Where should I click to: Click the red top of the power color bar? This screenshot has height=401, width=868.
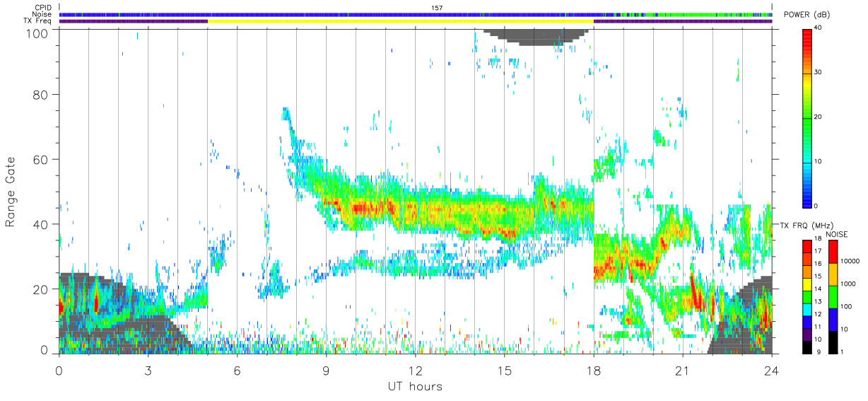pos(807,39)
